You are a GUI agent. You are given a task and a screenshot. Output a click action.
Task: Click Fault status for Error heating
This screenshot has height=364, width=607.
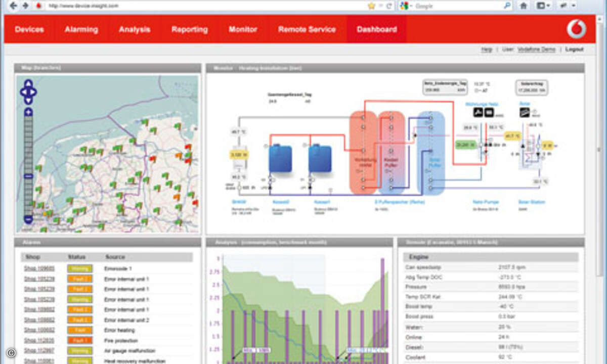79,330
